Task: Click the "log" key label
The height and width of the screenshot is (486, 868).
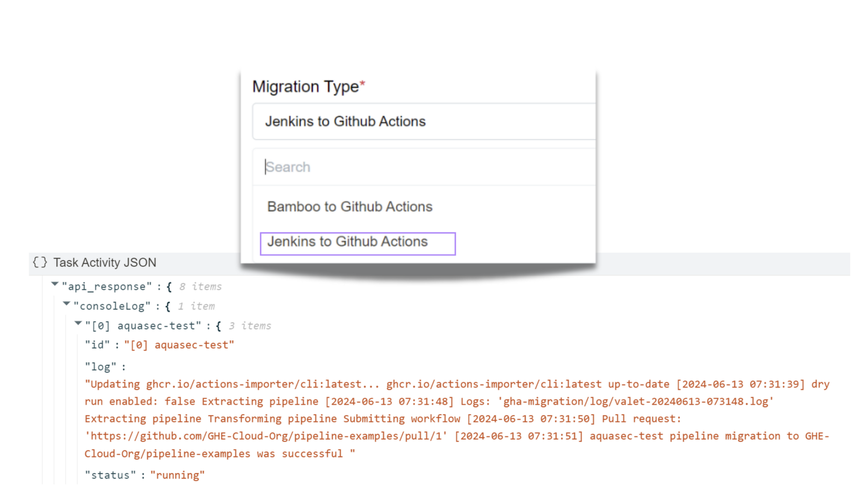Action: tap(100, 367)
